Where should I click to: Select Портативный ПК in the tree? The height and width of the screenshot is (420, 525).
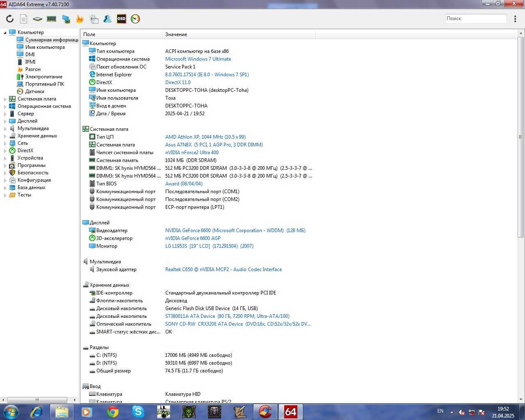(x=45, y=84)
